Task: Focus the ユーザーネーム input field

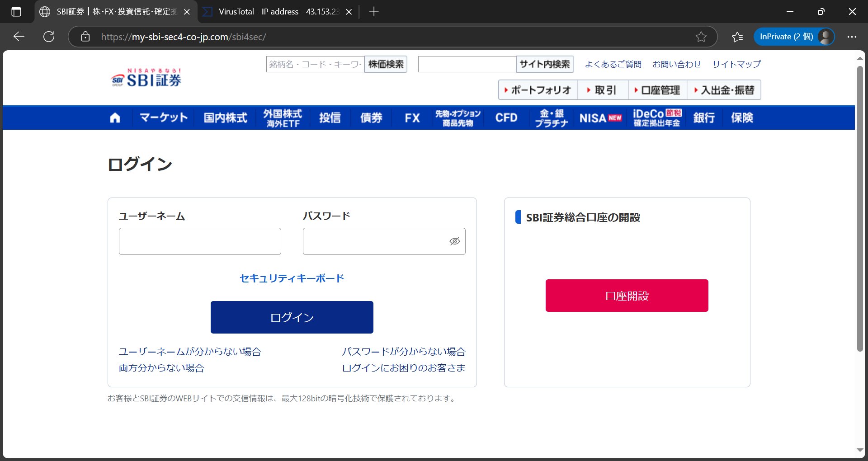Action: click(200, 241)
